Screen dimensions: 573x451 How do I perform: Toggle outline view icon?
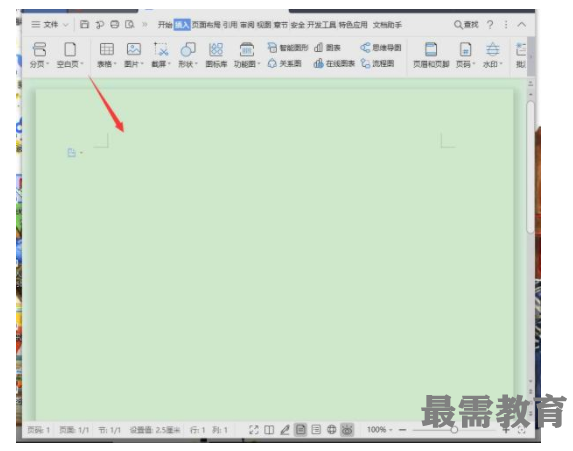[316, 430]
